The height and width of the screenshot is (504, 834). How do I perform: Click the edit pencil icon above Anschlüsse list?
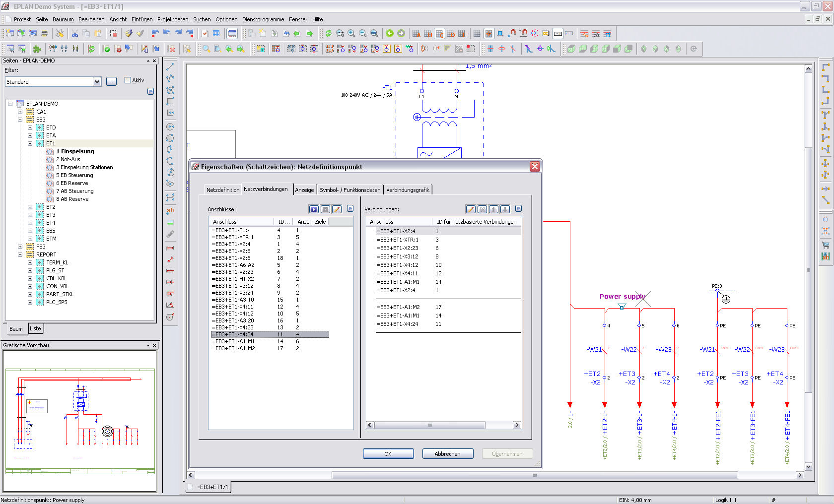click(x=337, y=209)
